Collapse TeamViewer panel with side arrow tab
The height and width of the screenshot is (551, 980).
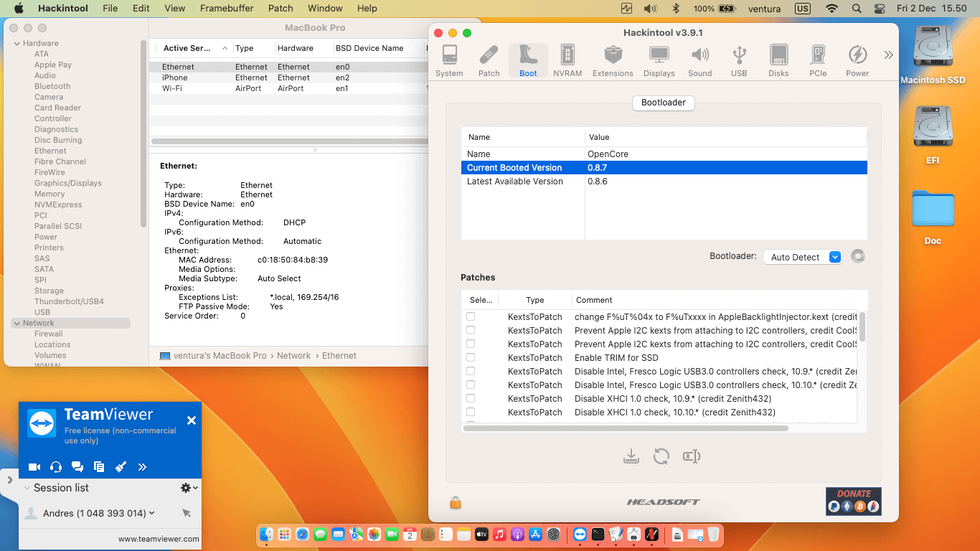[9, 481]
